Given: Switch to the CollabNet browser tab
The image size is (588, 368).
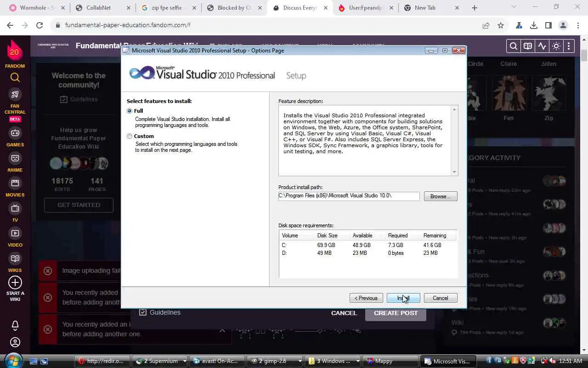Looking at the screenshot, I should [103, 8].
